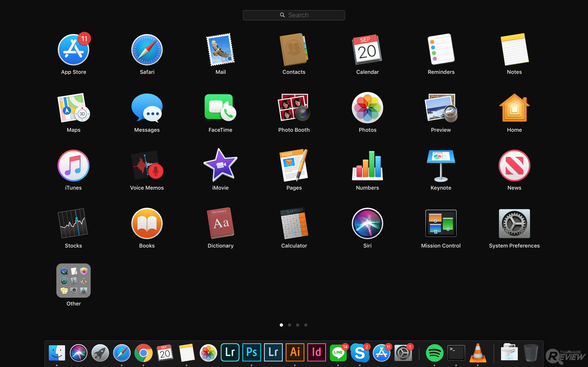Open Siri from Launchpad grid
The height and width of the screenshot is (367, 588).
click(367, 223)
